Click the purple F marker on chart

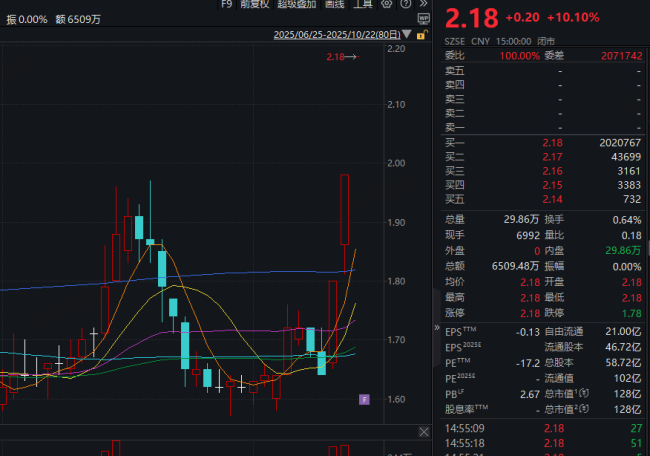pos(364,399)
